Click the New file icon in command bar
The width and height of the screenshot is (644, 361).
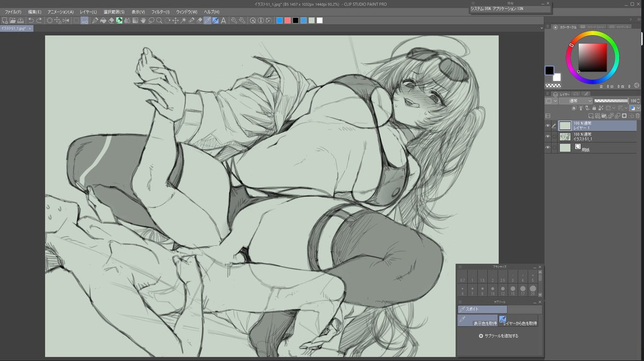(x=4, y=20)
